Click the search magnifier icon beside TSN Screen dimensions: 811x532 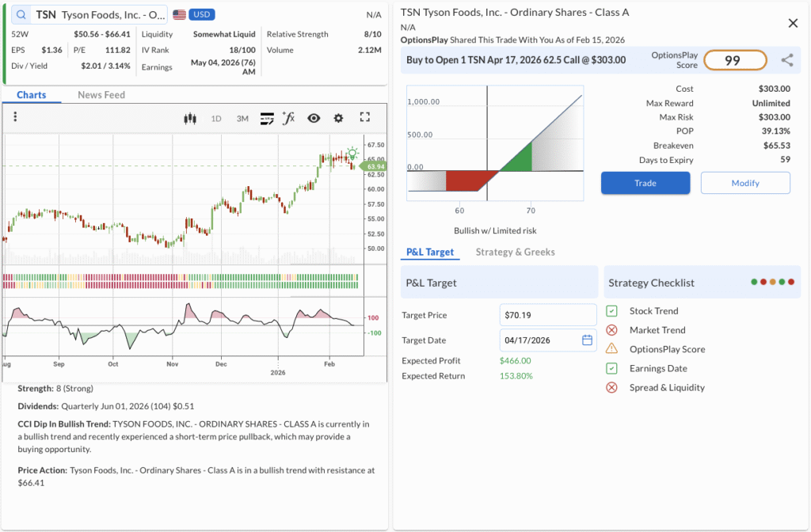coord(21,14)
